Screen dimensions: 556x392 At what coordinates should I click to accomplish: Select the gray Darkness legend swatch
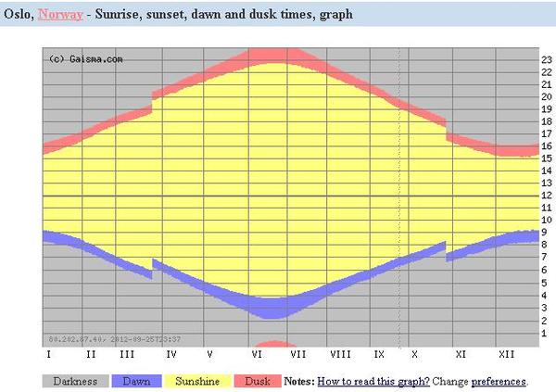pos(76,382)
